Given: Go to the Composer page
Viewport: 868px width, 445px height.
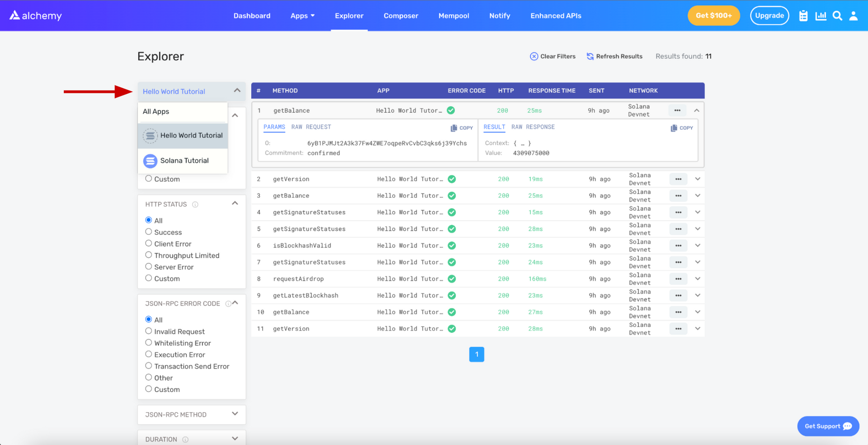Looking at the screenshot, I should pos(401,16).
